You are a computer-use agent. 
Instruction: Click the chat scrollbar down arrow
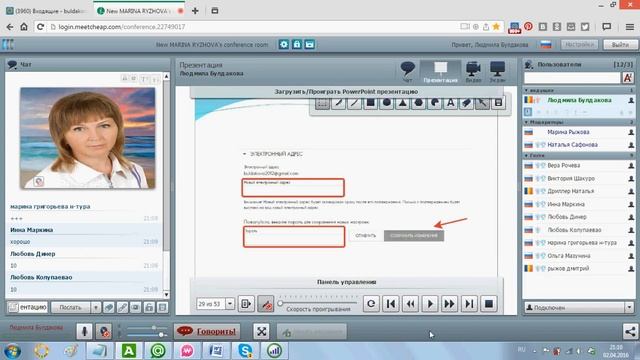tap(166, 294)
